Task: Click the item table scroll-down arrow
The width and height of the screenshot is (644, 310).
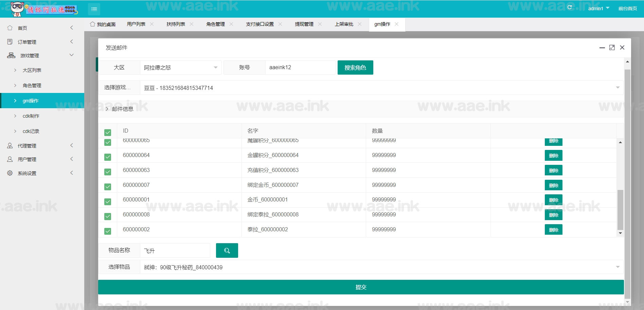Action: pyautogui.click(x=620, y=233)
